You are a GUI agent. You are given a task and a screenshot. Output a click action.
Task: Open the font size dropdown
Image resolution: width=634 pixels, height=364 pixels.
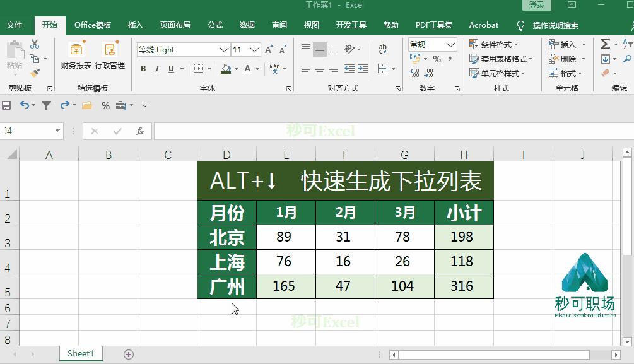coord(254,49)
